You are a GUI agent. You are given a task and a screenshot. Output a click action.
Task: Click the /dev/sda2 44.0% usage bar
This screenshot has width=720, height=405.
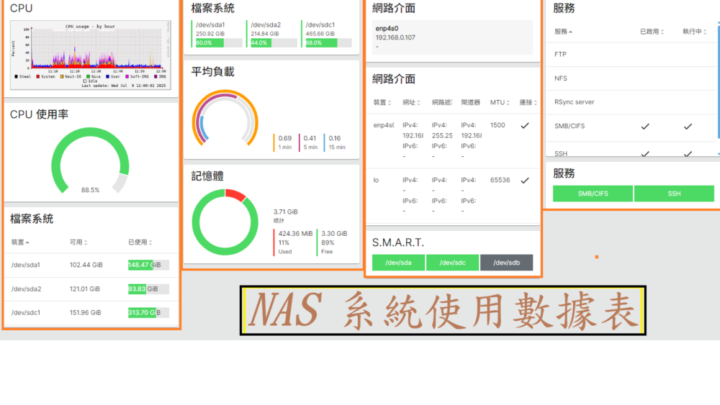point(274,43)
